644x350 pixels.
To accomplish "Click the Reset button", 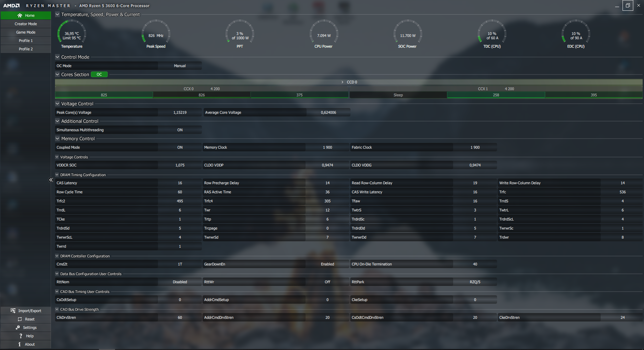I will (x=26, y=319).
